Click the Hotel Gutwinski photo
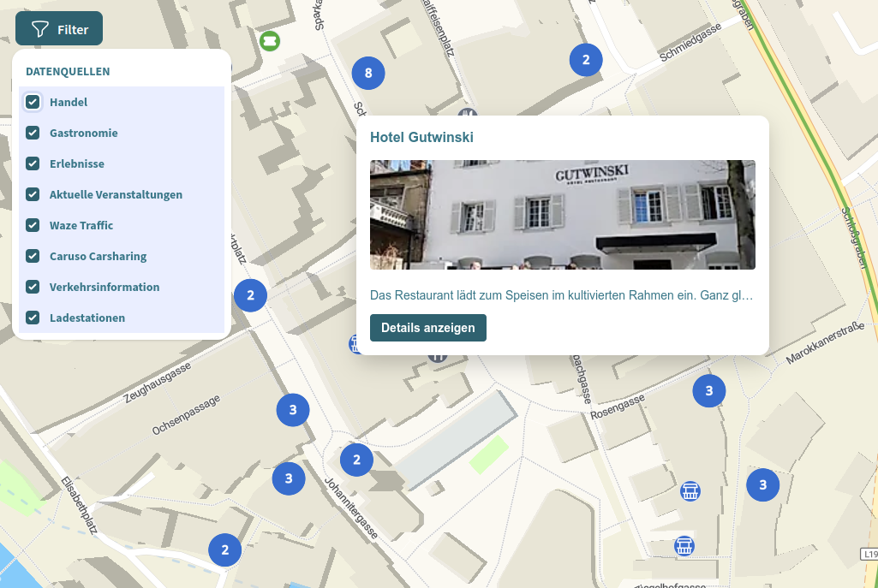878x588 pixels. point(562,215)
